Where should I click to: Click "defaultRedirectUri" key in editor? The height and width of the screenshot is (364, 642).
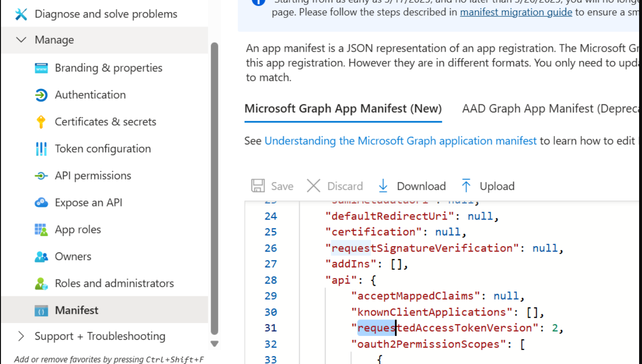click(390, 216)
